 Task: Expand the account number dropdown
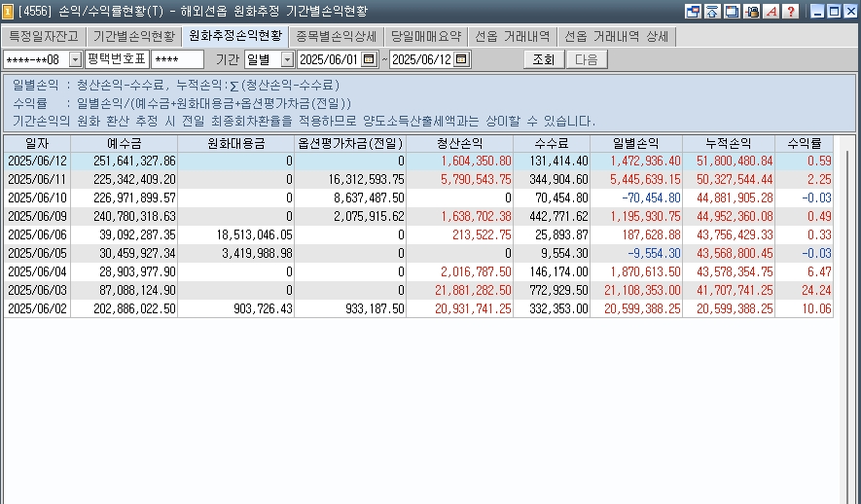(x=75, y=59)
